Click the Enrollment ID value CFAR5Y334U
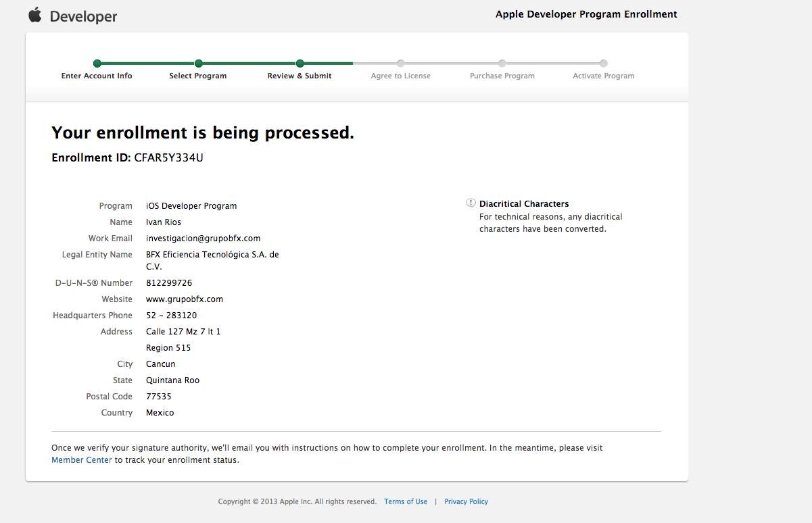The height and width of the screenshot is (523, 812). coord(168,158)
